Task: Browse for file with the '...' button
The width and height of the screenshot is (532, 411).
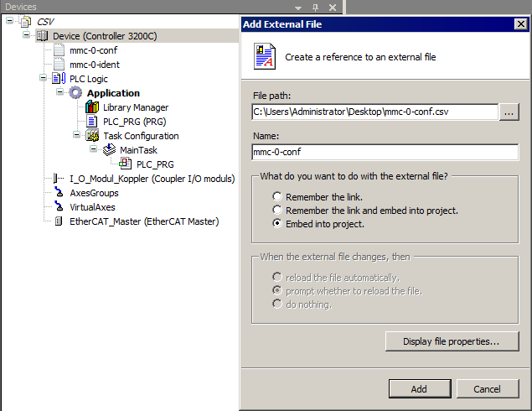Action: pyautogui.click(x=509, y=112)
